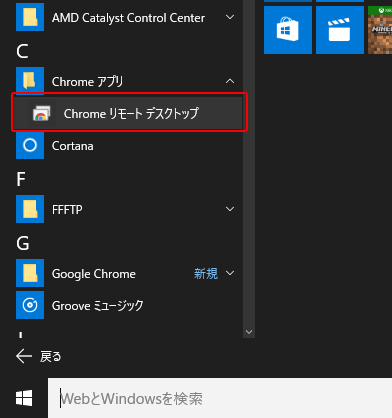Click the 新規 label beside Google Chrome
Viewport: 392px width, 418px height.
click(x=206, y=274)
